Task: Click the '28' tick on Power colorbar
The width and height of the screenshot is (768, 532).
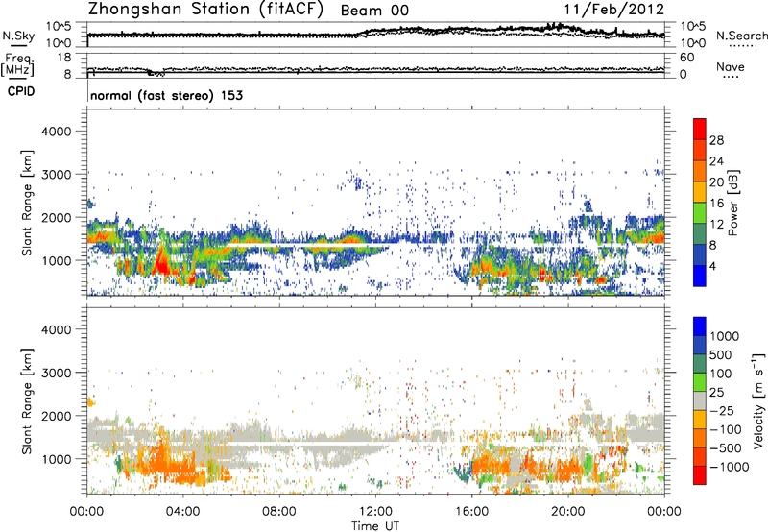Action: pos(716,140)
